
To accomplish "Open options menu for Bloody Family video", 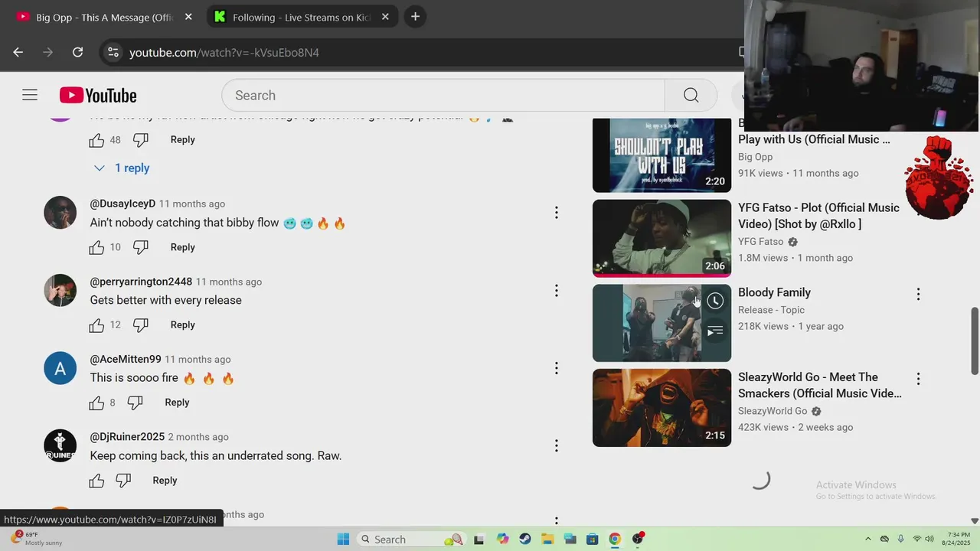I will [x=918, y=294].
